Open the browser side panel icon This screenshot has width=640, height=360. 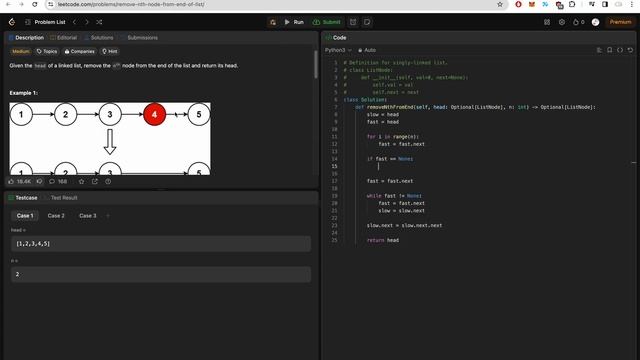point(605,4)
